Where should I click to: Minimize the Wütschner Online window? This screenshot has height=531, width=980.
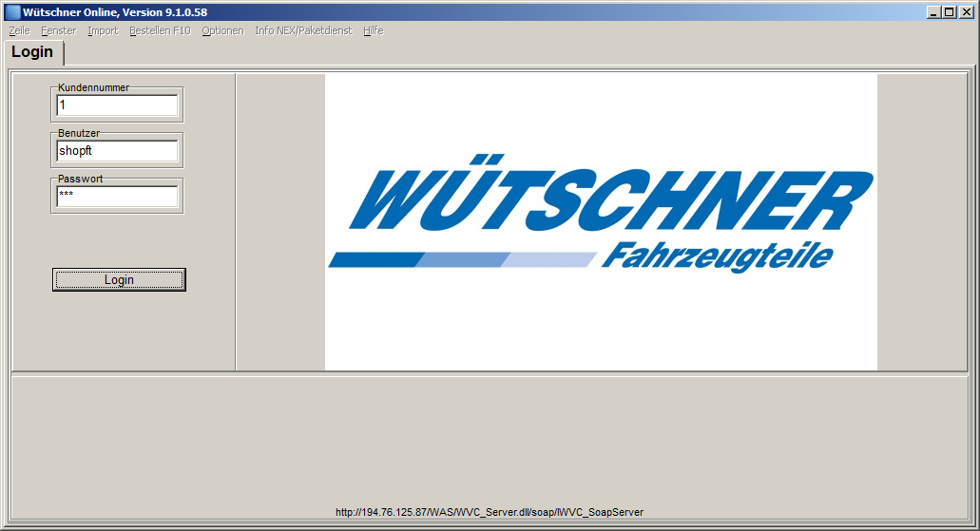point(933,11)
